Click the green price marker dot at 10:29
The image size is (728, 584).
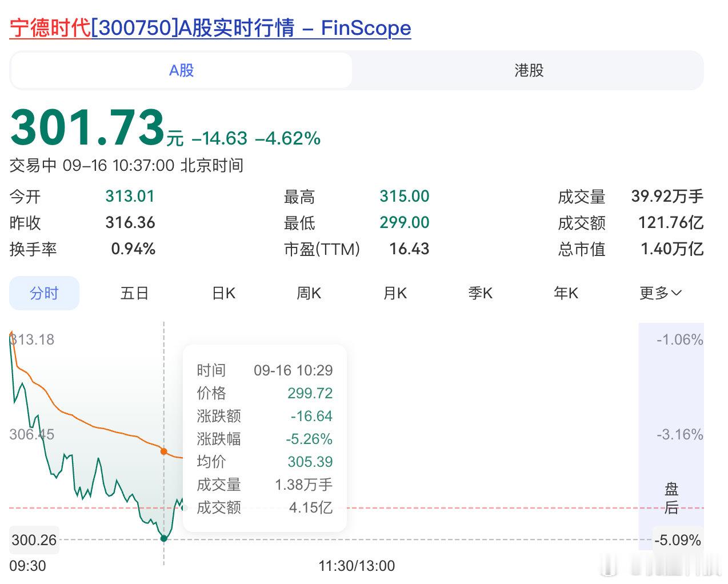(x=164, y=538)
